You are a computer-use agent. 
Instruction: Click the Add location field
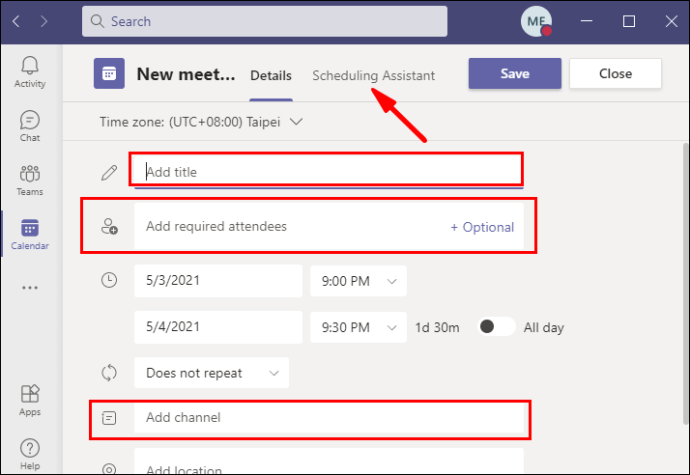(329, 462)
